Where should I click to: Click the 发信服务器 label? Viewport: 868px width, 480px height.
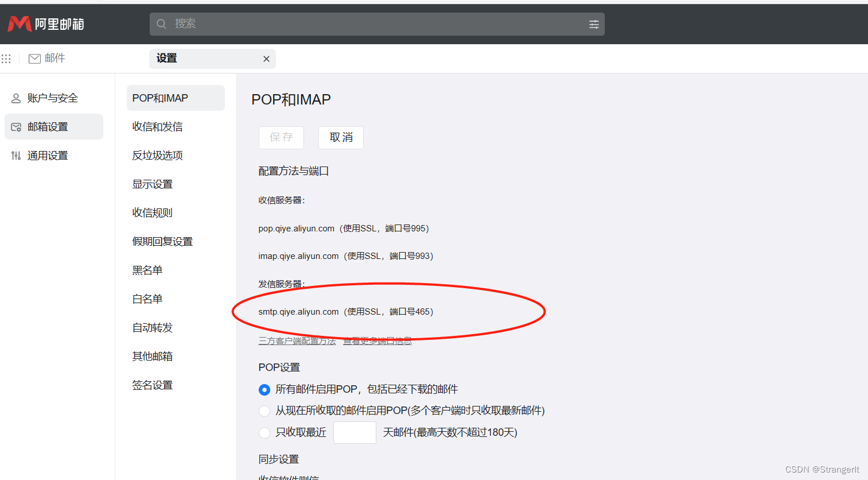point(282,284)
